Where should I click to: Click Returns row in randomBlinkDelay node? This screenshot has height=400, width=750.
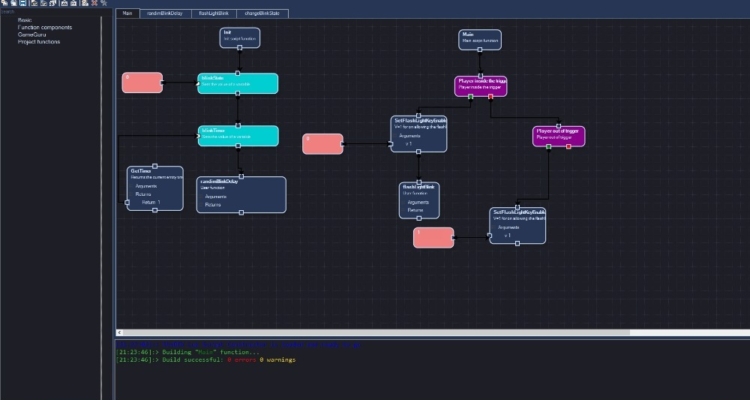click(x=213, y=205)
